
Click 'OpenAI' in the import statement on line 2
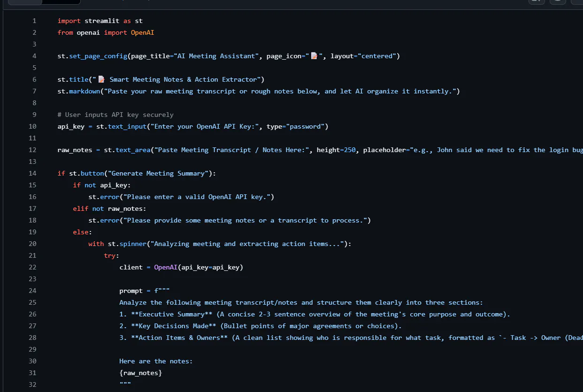(x=143, y=32)
